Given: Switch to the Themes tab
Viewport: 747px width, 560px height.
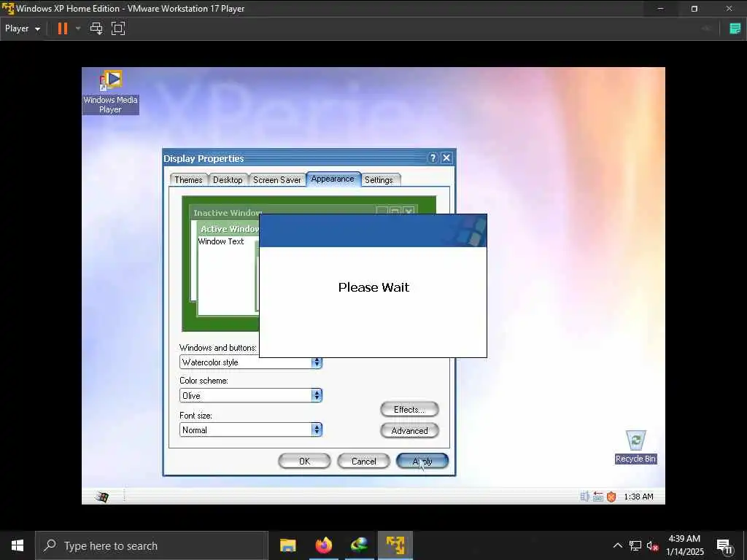Looking at the screenshot, I should [x=188, y=180].
